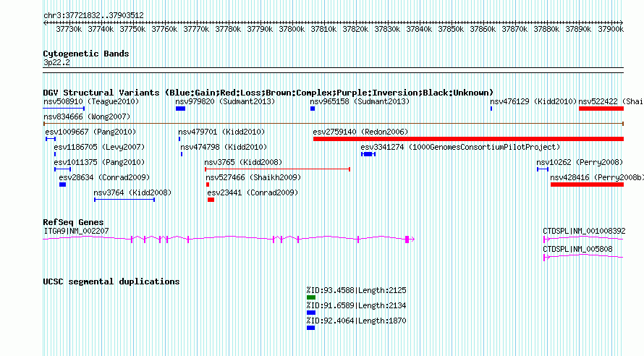Click the esv2759140 (Redon2006) label
Screen dimensions: 644x356
[x=360, y=132]
